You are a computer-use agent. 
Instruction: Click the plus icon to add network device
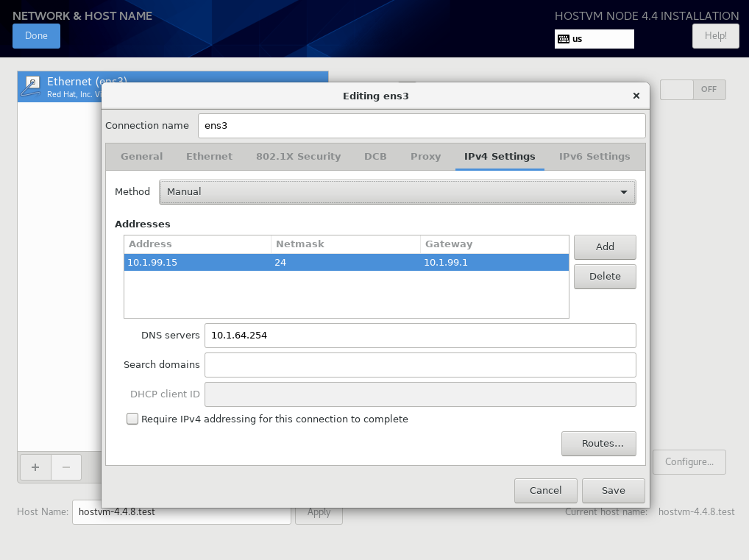pyautogui.click(x=35, y=467)
